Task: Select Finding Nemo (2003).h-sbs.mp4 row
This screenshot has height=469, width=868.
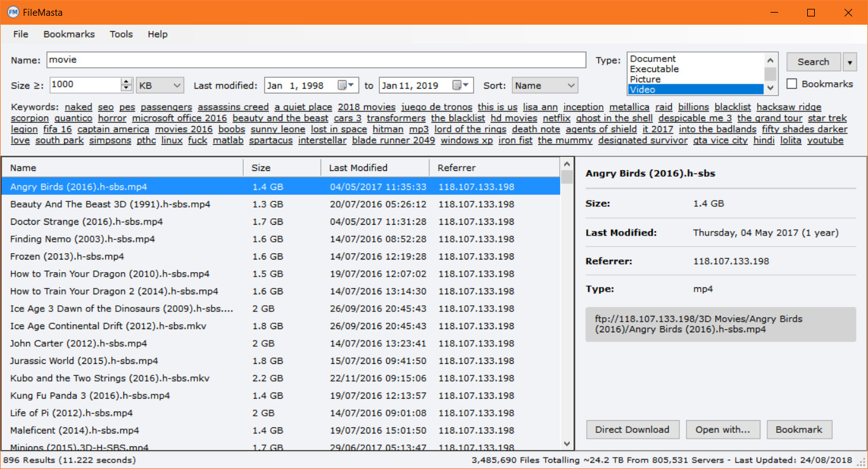Action: [280, 239]
